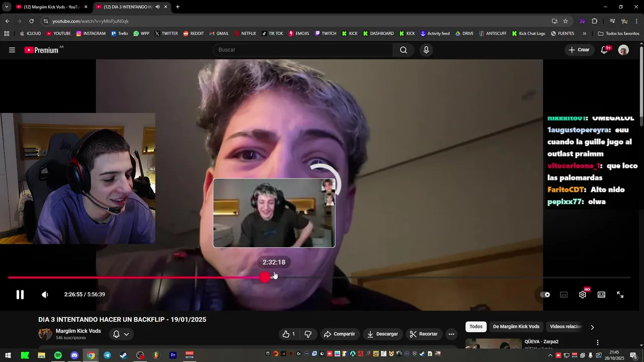Image resolution: width=644 pixels, height=362 pixels.
Task: Open Todos los favoritos folder
Action: [x=619, y=34]
